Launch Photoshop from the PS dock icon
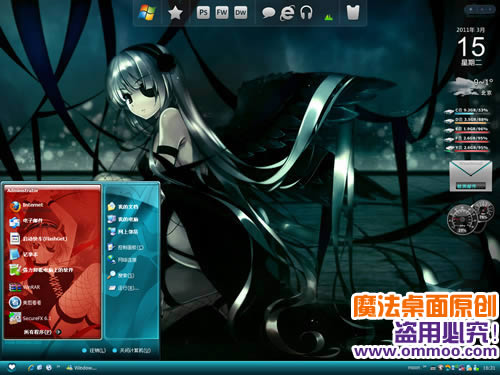This screenshot has height=375, width=500. pyautogui.click(x=203, y=13)
